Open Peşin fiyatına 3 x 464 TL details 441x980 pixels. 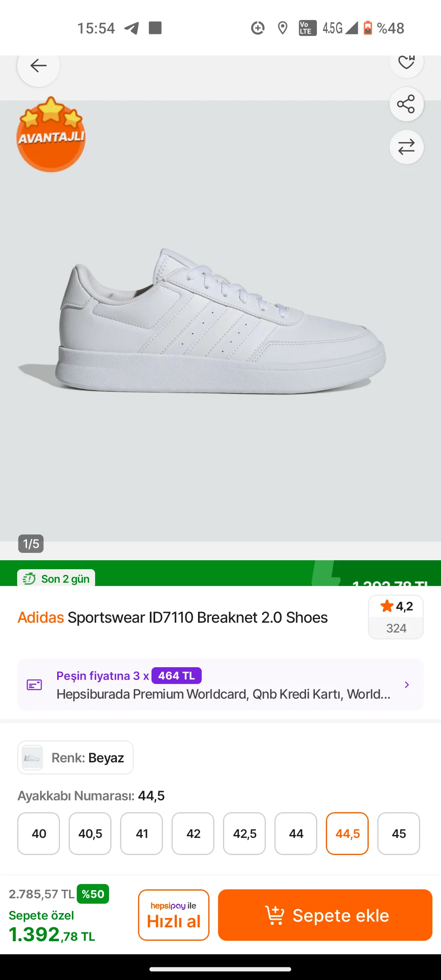(x=129, y=676)
